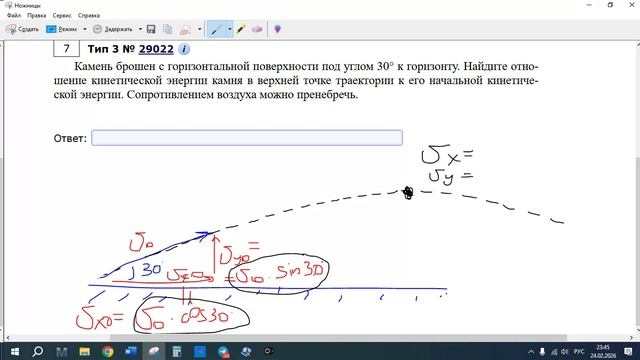
Task: Show hidden system tray icons
Action: coord(531,351)
